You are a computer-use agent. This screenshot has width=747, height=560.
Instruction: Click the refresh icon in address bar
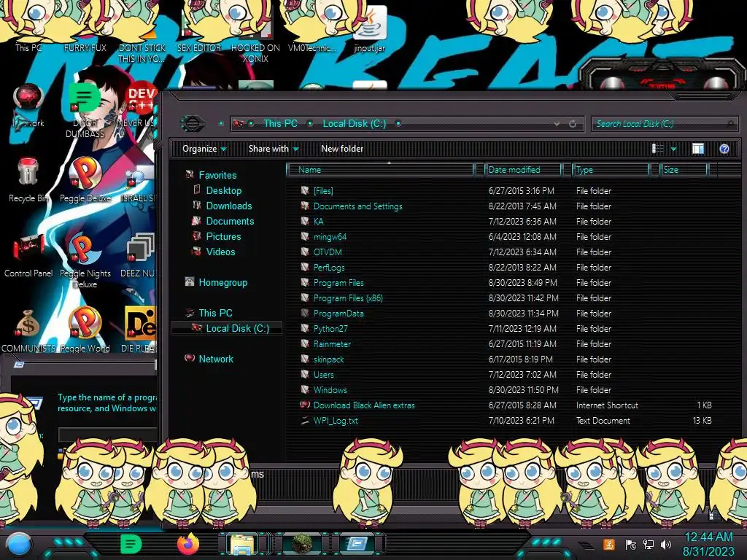(x=573, y=124)
